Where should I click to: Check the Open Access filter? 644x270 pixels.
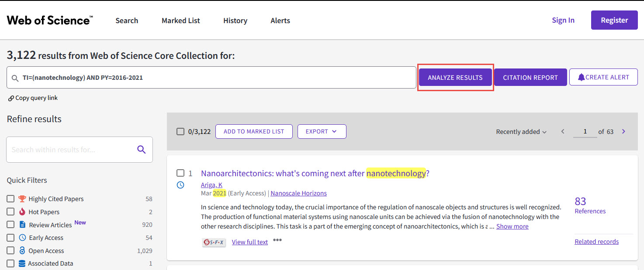[x=10, y=251]
